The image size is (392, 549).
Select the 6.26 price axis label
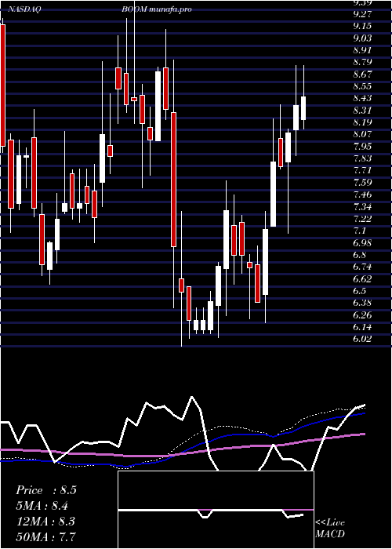[x=362, y=314]
